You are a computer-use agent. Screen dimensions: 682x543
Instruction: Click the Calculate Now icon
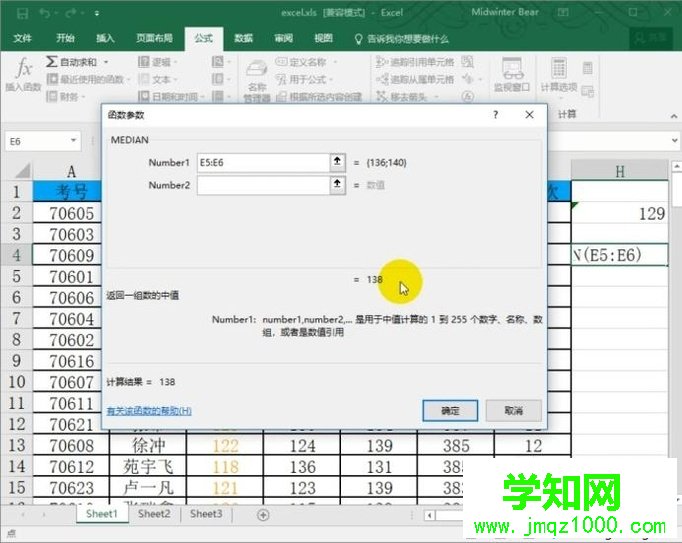(588, 68)
